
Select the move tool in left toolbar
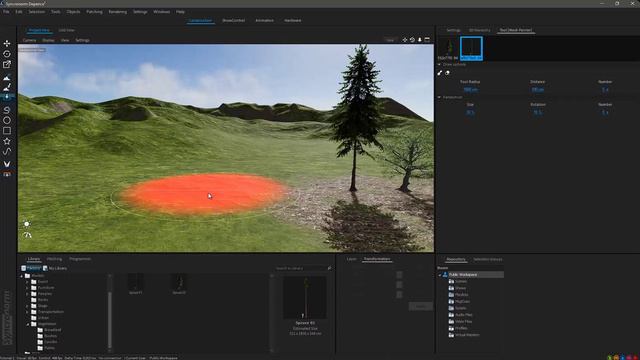point(7,43)
